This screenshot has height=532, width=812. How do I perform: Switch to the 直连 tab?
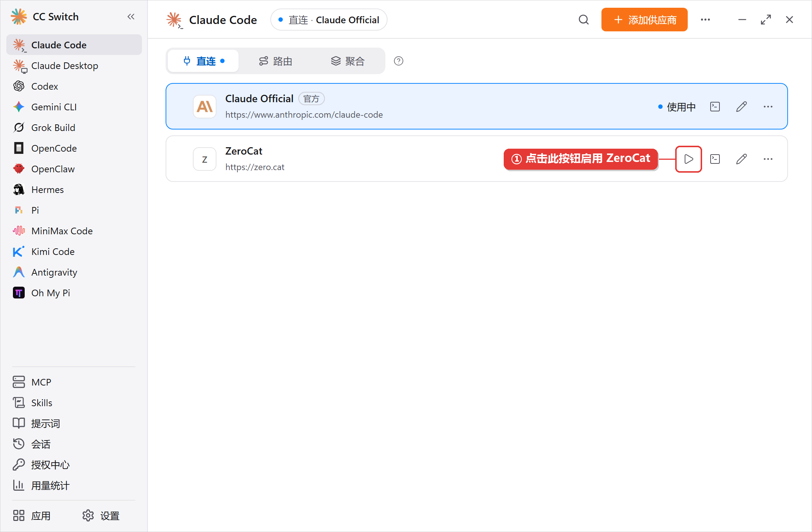pos(204,61)
